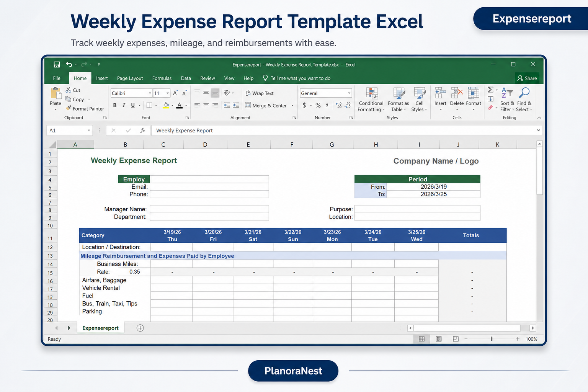Click the Borders icon
Screen dimensions: 588x392
click(149, 105)
